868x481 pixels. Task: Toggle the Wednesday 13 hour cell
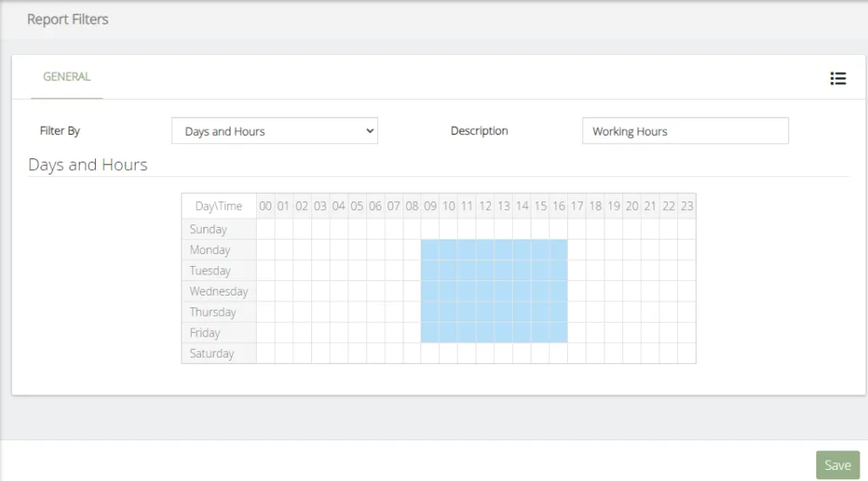point(504,291)
